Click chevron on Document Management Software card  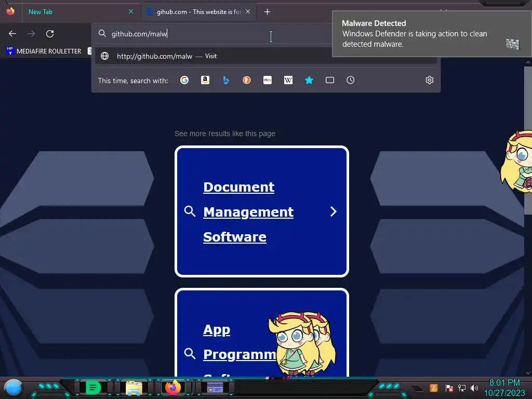pyautogui.click(x=334, y=212)
